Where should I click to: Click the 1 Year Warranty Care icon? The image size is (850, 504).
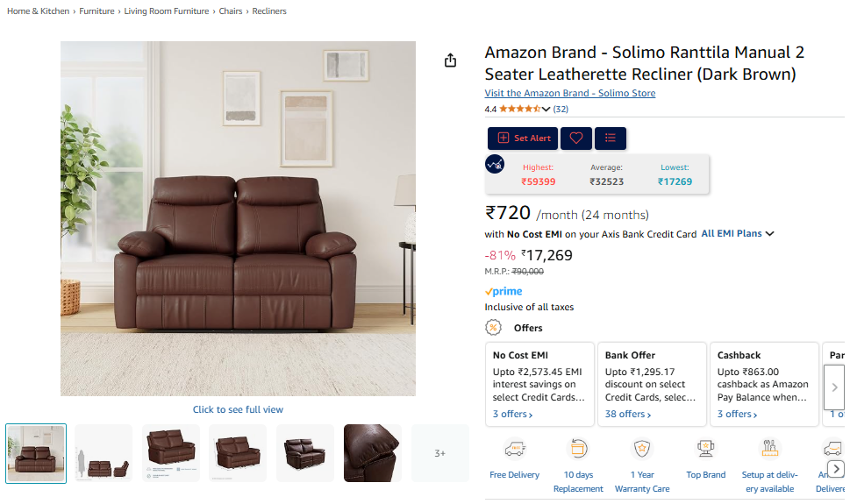coord(642,450)
